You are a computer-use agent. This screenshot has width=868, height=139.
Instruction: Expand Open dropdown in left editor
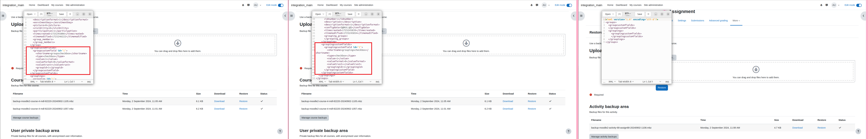coord(31,14)
